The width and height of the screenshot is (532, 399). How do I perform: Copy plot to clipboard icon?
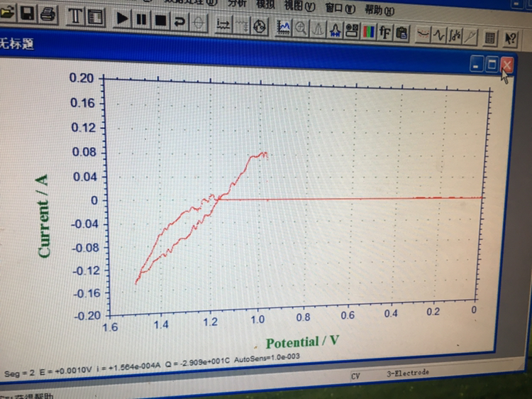click(x=401, y=33)
